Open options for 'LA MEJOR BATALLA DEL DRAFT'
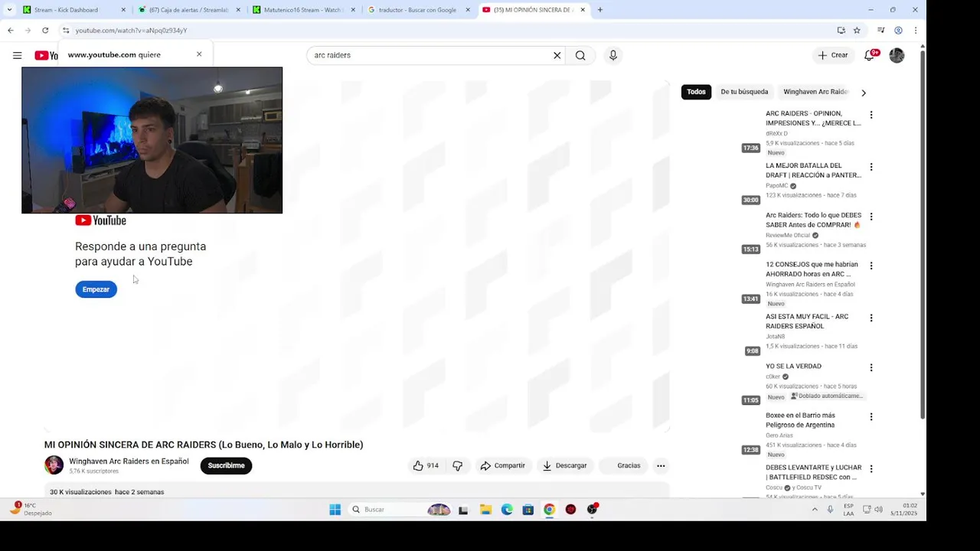 pyautogui.click(x=871, y=167)
